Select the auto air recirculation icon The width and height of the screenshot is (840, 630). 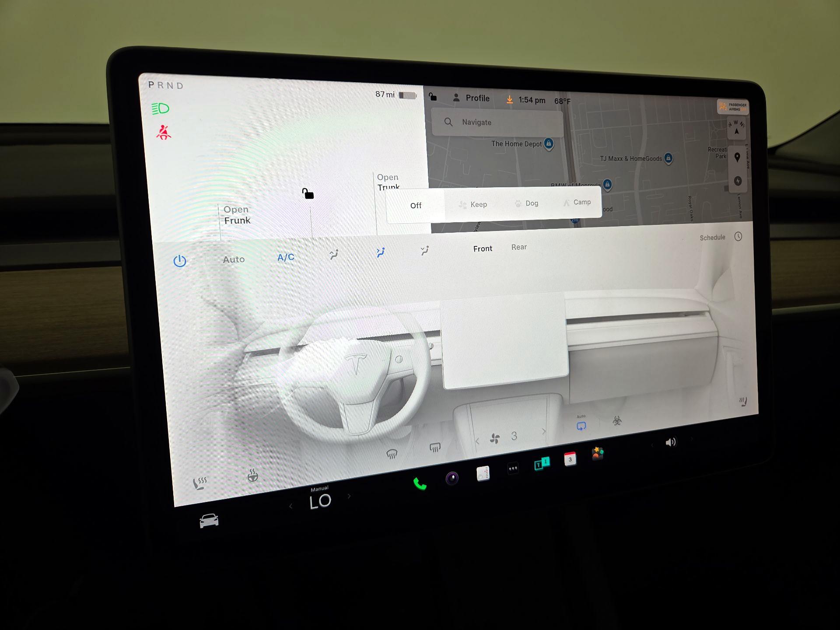pyautogui.click(x=581, y=425)
